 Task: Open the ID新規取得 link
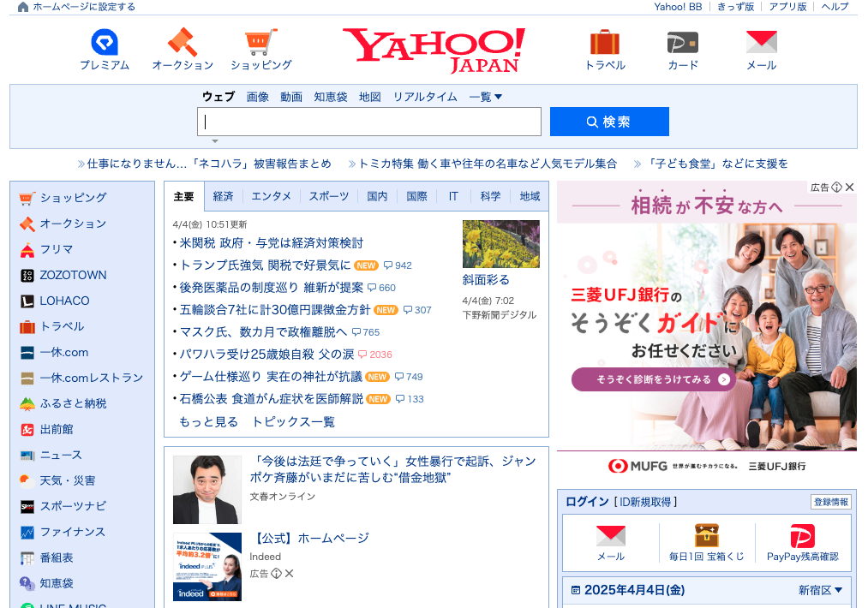[645, 502]
